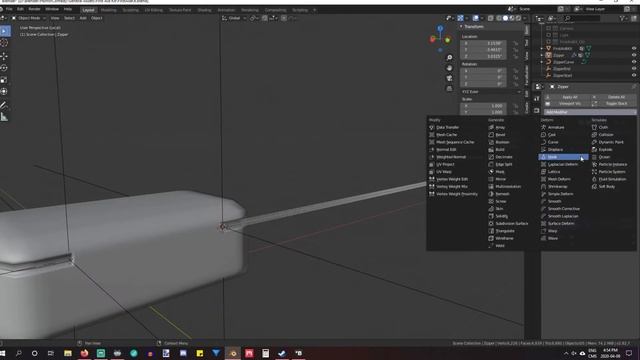Viewport: 640px width, 360px height.
Task: Add the Cloth modifier
Action: (603, 127)
